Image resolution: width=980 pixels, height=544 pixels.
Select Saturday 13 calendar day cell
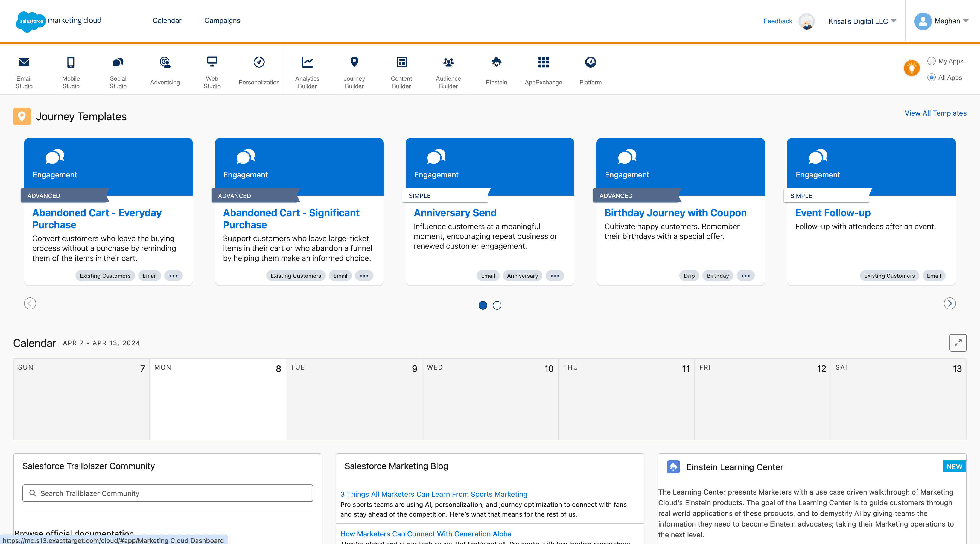(899, 399)
